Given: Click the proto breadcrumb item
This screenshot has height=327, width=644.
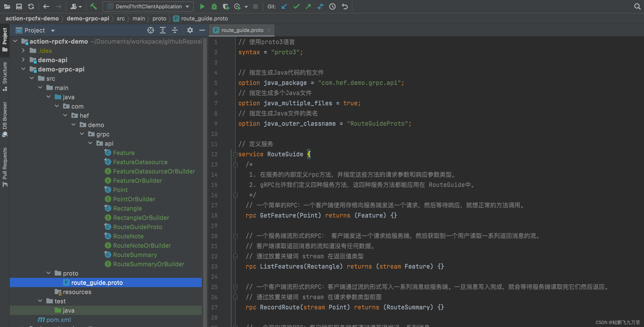Looking at the screenshot, I should pos(159,18).
